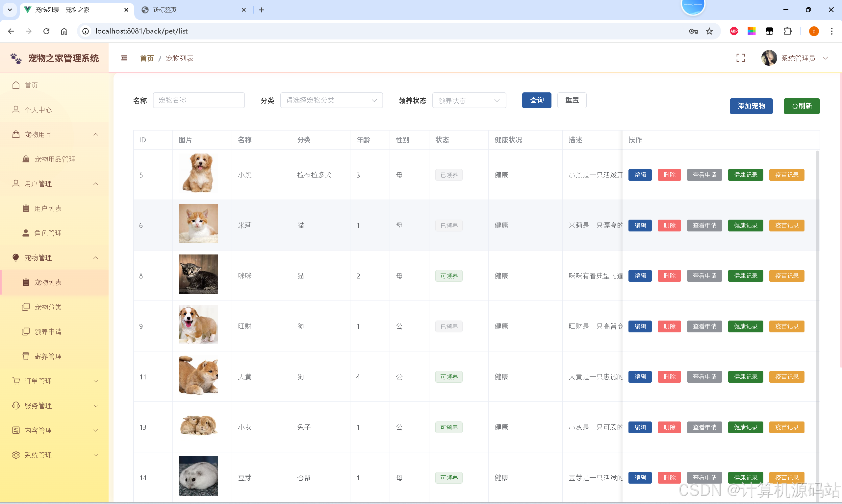Open the 系统管理员 user dropdown arrow
Image resolution: width=842 pixels, height=504 pixels.
825,58
